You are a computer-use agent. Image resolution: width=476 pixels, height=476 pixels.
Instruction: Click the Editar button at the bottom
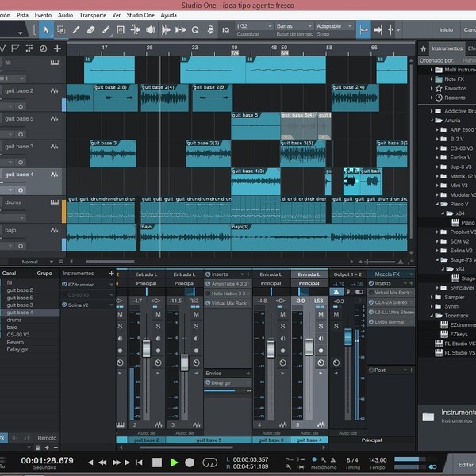(x=466, y=464)
